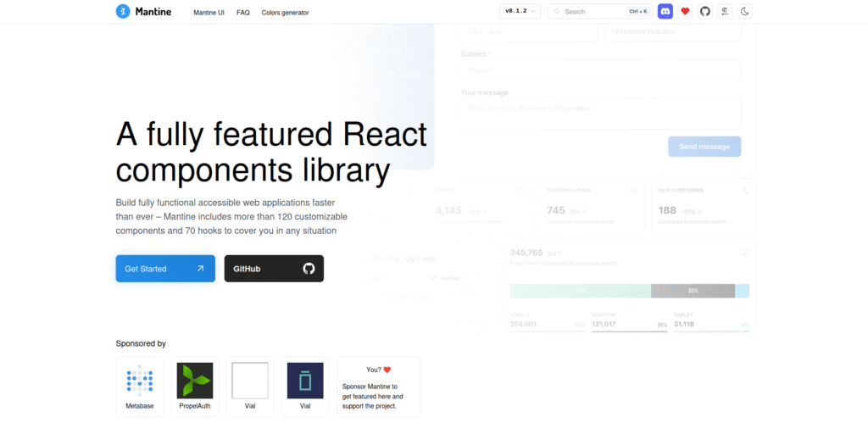Click the 204,001 mobile value
This screenshot has height=434, width=868.
(523, 324)
